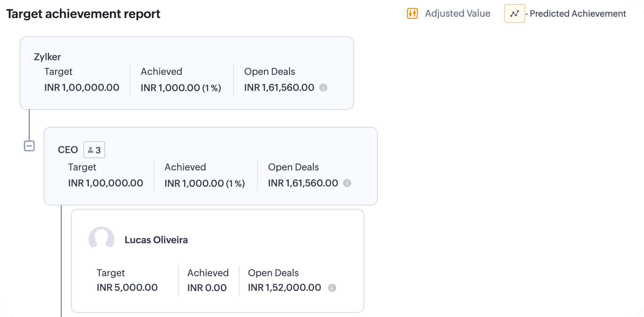This screenshot has width=644, height=317.
Task: Click Zylker's achieved value INR 1,000.00
Action: [171, 88]
